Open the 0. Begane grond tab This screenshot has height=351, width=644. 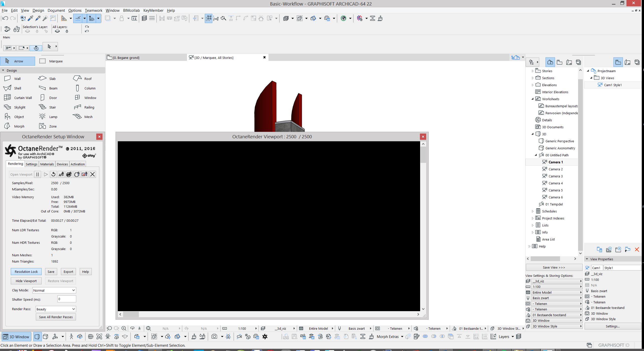[147, 58]
